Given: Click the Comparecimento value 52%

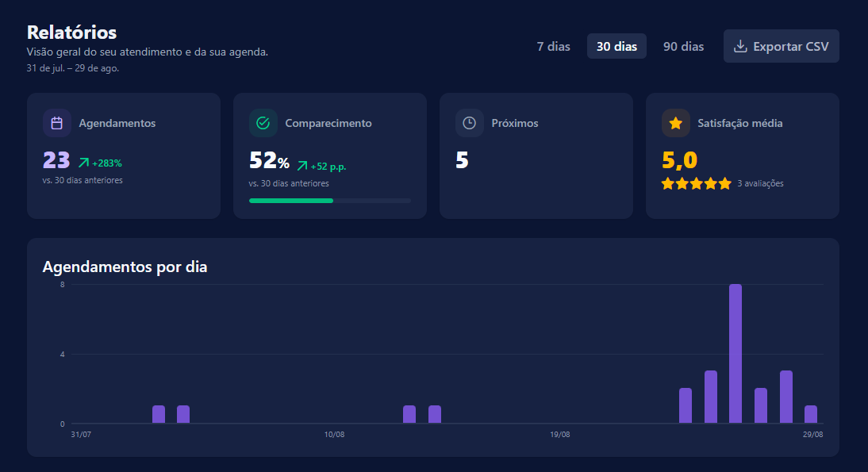Looking at the screenshot, I should tap(269, 161).
